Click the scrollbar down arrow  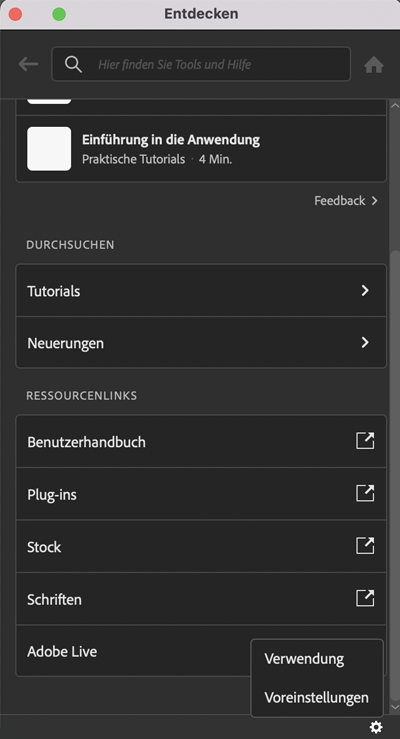pyautogui.click(x=395, y=707)
